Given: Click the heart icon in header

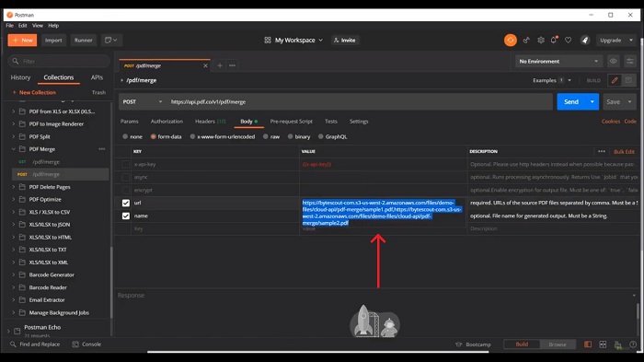Looking at the screenshot, I should [568, 41].
